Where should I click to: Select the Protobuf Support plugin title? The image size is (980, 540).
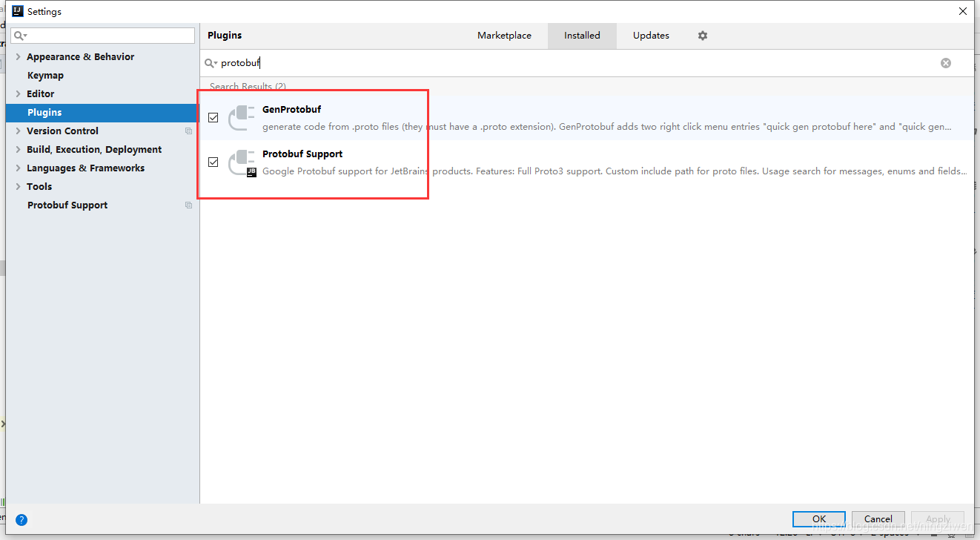coord(302,154)
